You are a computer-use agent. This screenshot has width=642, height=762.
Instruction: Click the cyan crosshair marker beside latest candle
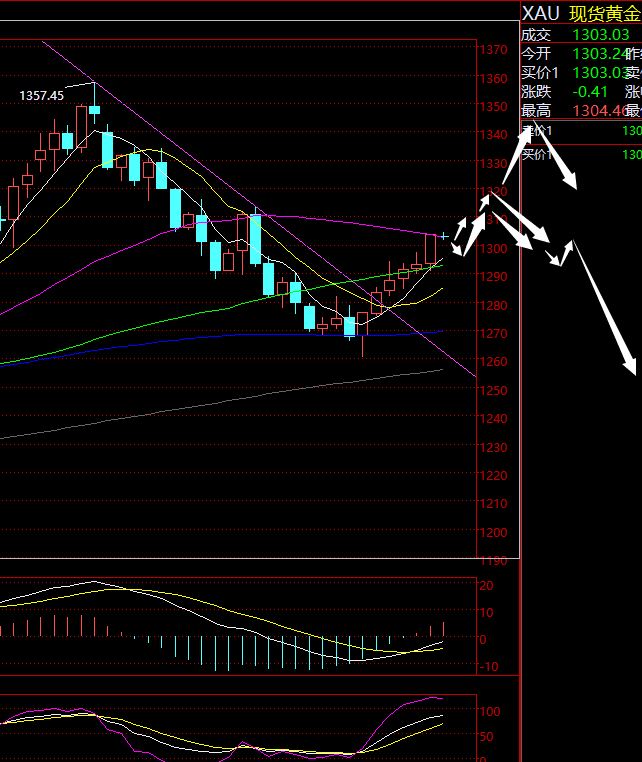(x=444, y=236)
